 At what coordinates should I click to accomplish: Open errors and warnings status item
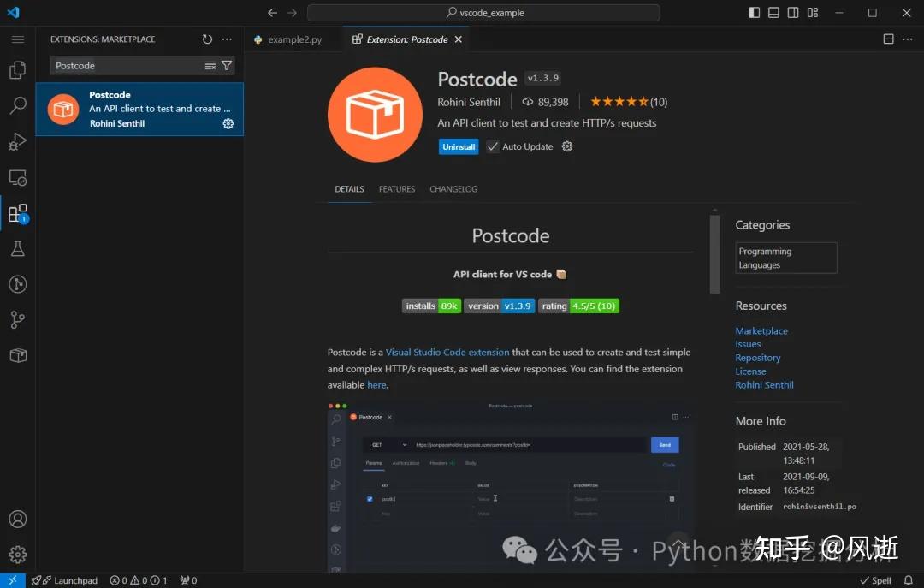pos(139,580)
